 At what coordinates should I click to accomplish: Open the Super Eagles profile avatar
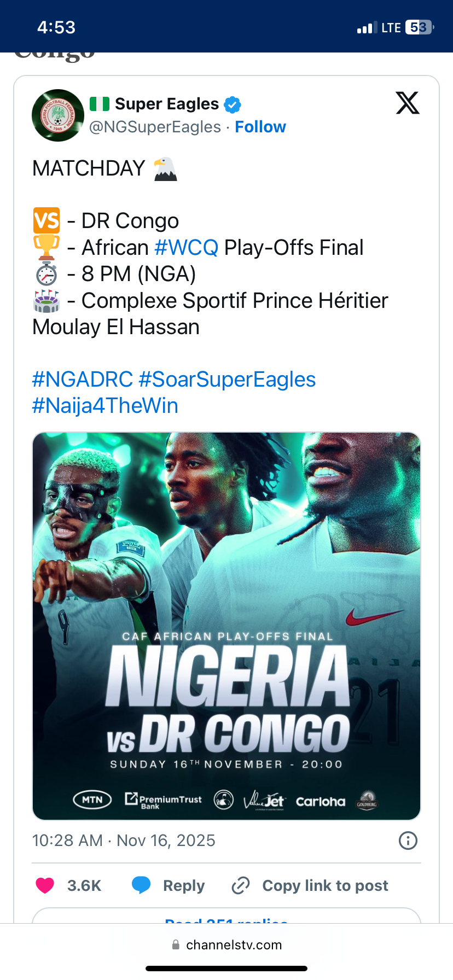click(x=58, y=115)
